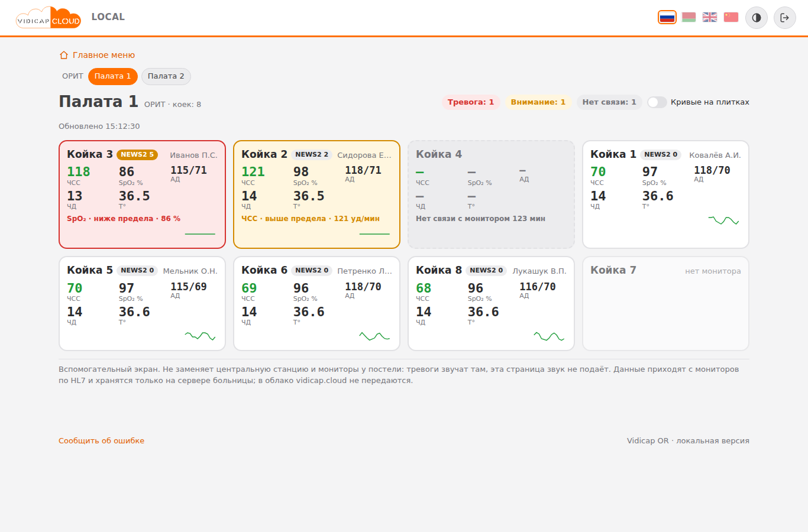808x532 pixels.
Task: Switch to the Палата 2 tab
Action: coord(166,76)
